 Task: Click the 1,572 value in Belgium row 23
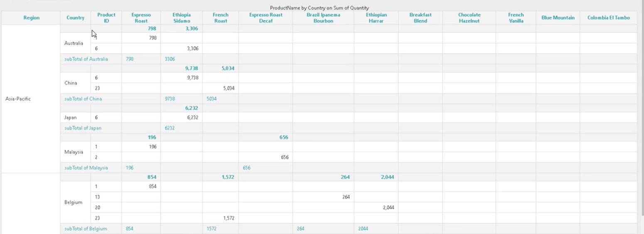pyautogui.click(x=229, y=218)
